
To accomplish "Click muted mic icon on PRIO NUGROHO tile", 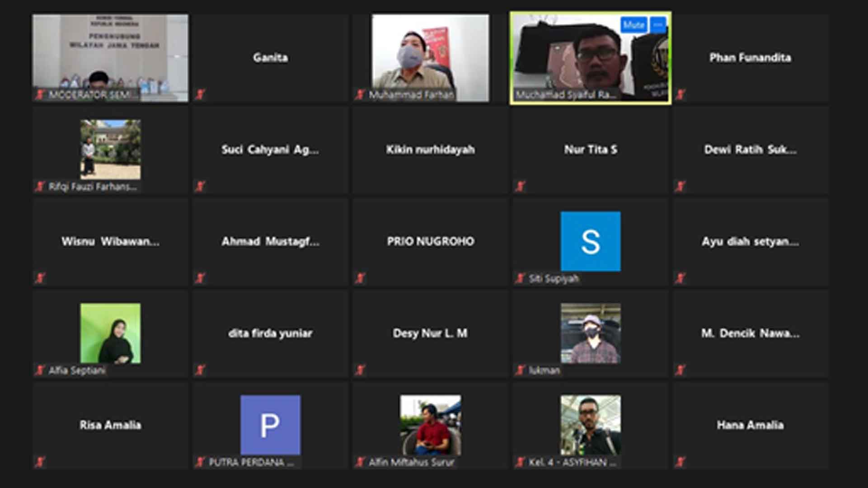I will click(360, 278).
